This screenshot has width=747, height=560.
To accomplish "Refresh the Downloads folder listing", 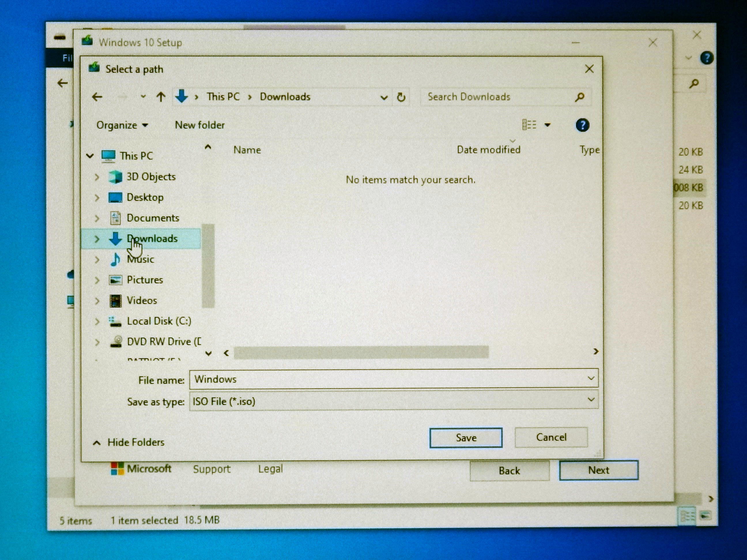I will pyautogui.click(x=401, y=97).
